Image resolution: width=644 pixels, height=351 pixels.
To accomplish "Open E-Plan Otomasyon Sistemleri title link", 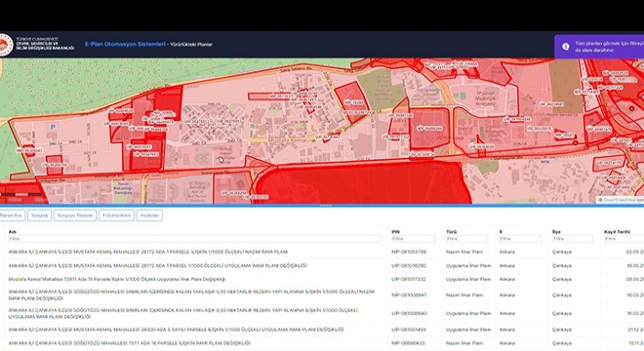I will [125, 44].
